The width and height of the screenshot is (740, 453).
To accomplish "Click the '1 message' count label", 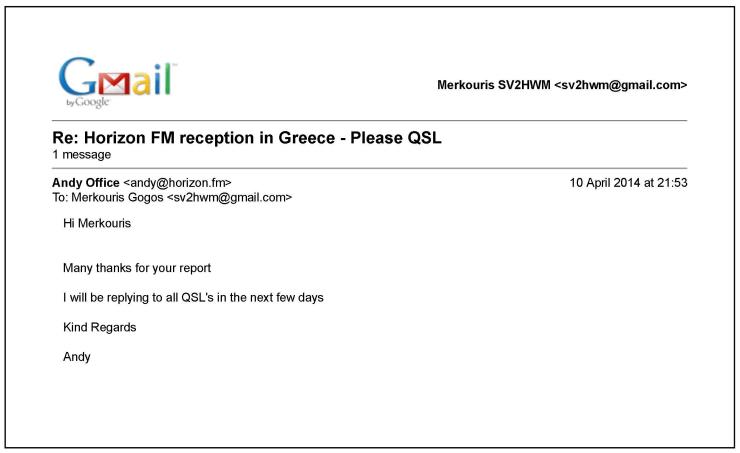I will pyautogui.click(x=82, y=155).
